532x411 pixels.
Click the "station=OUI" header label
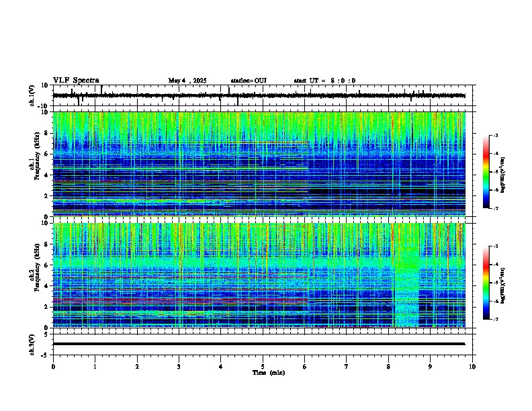point(249,81)
